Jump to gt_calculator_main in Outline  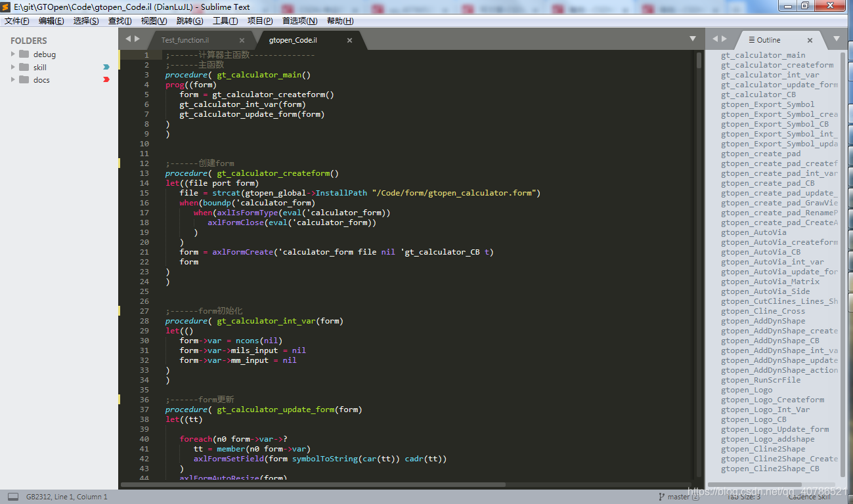coord(763,55)
